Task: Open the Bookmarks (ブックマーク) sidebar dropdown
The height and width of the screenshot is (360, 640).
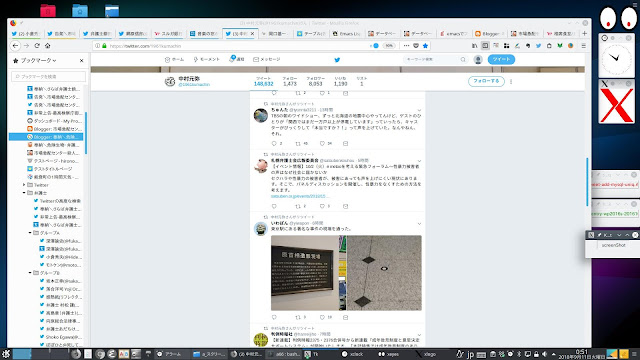Action: tap(35, 60)
